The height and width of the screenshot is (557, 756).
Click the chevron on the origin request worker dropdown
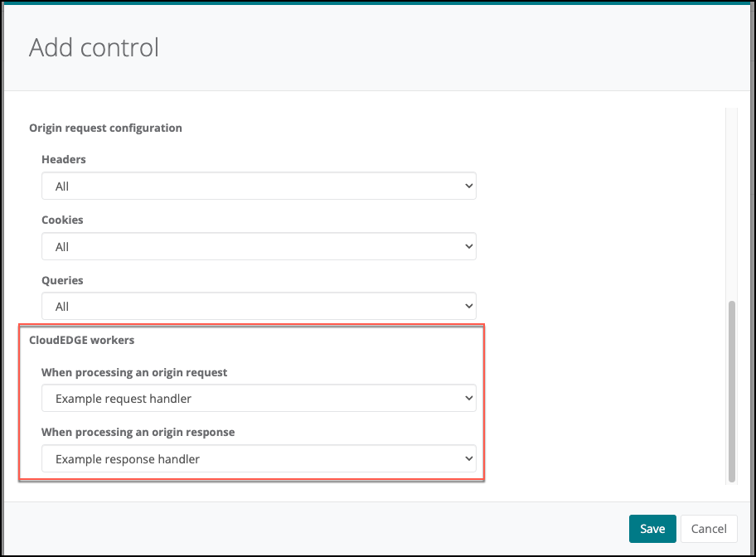tap(468, 399)
